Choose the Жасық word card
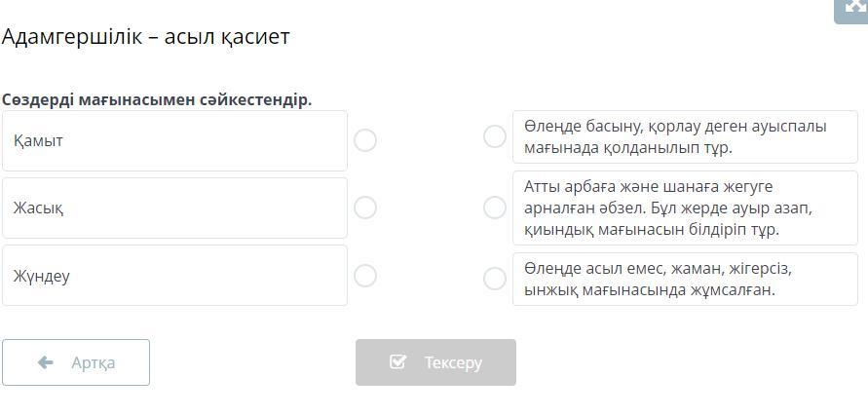The height and width of the screenshot is (416, 868). (x=175, y=208)
